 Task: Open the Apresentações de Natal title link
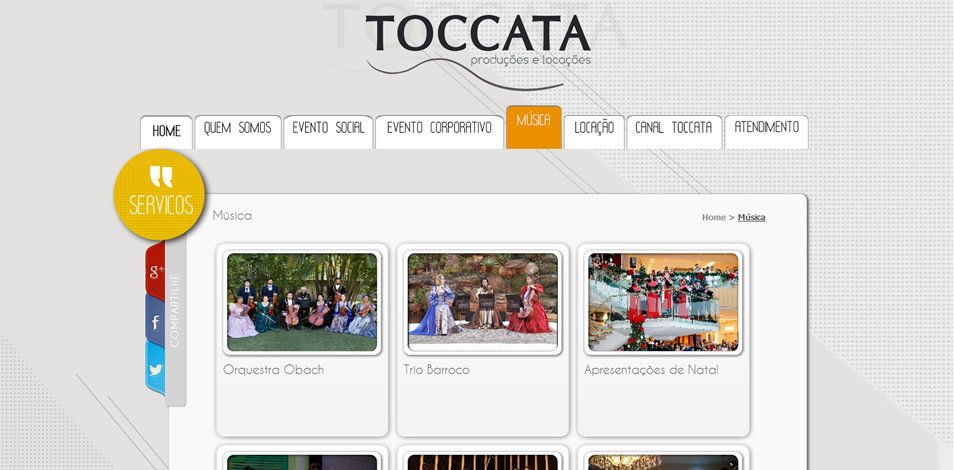point(651,370)
